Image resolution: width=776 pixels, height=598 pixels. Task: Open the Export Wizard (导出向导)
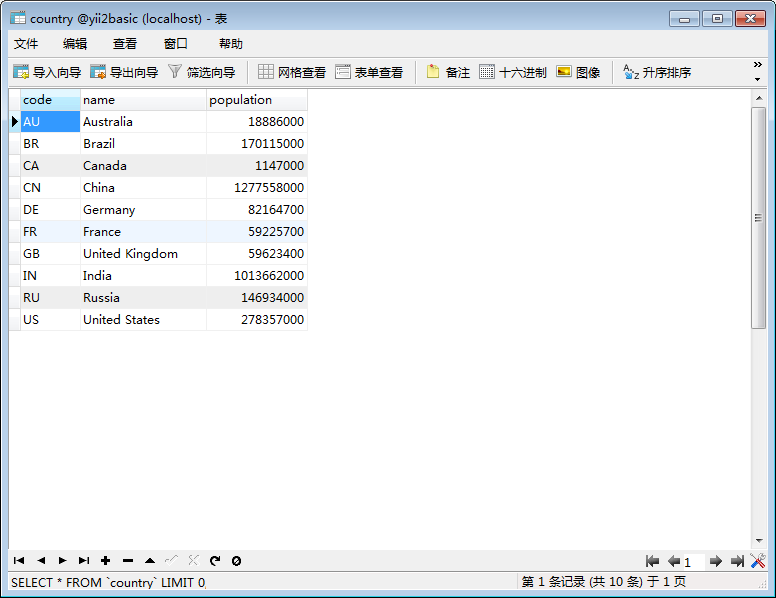[124, 72]
